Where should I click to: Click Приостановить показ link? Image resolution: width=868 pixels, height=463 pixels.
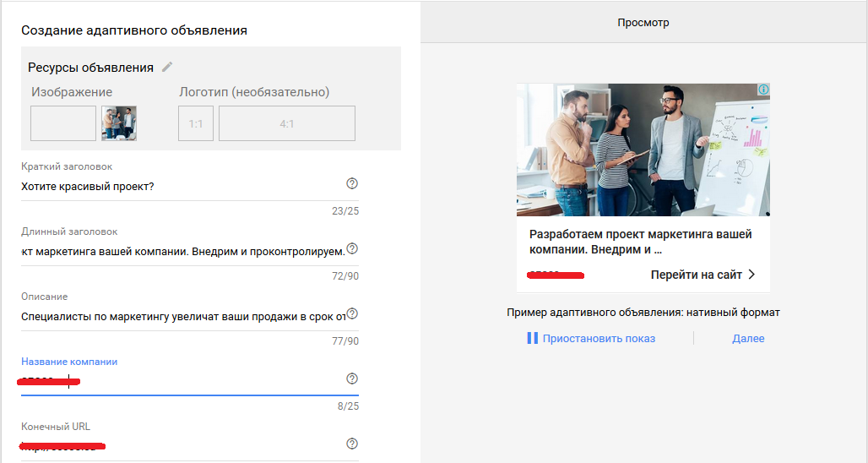pos(599,339)
